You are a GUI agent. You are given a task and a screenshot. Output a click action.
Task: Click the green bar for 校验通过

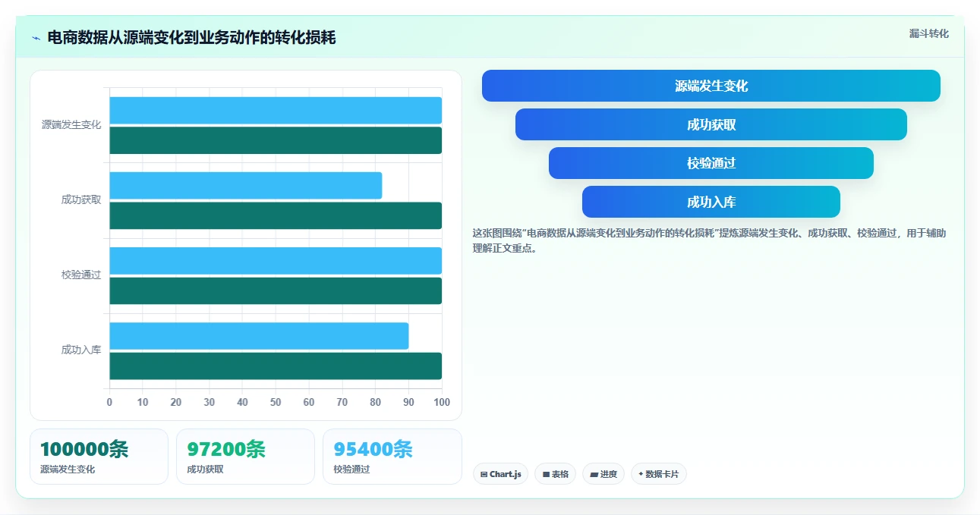tap(276, 290)
